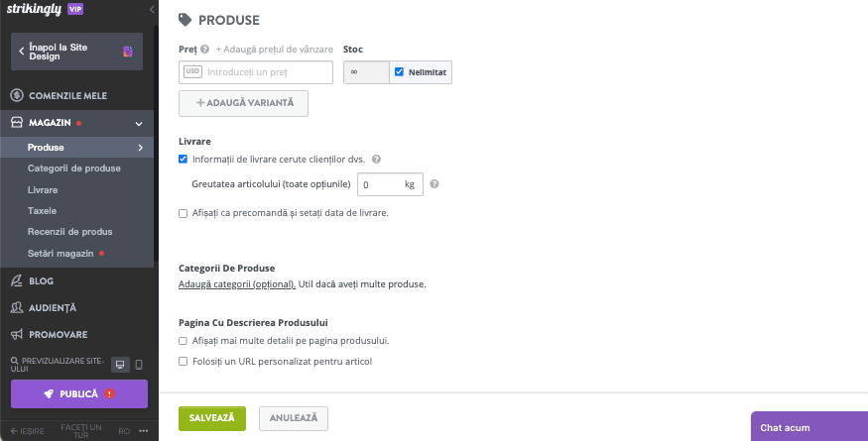Open Categorii de produse in sidebar

point(74,168)
